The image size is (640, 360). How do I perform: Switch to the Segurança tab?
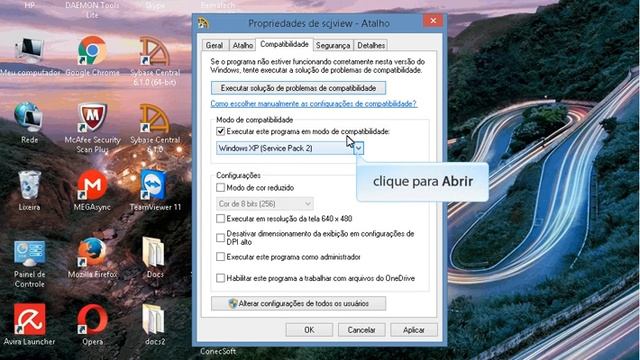click(333, 45)
